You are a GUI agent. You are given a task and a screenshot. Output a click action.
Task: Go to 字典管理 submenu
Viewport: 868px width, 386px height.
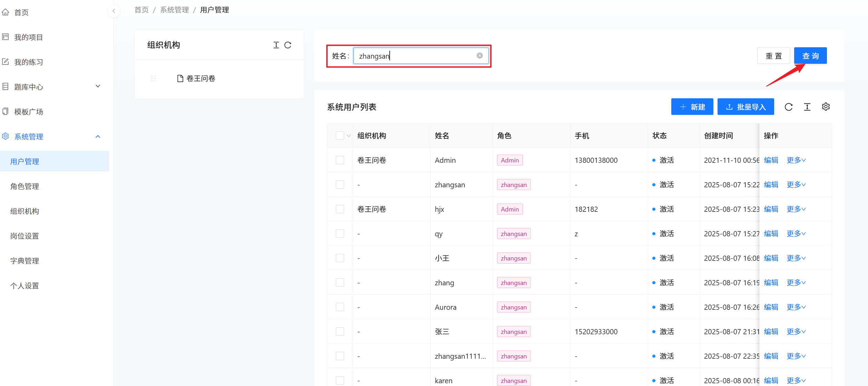(25, 261)
